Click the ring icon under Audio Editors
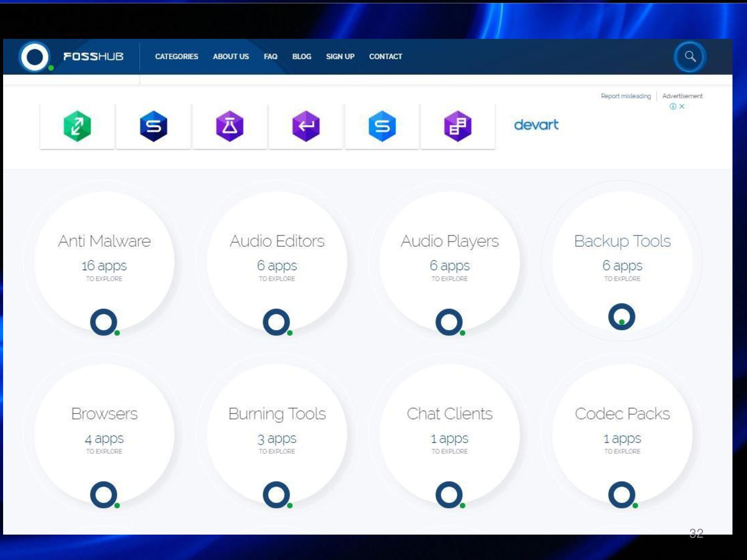The image size is (747, 560). click(277, 323)
